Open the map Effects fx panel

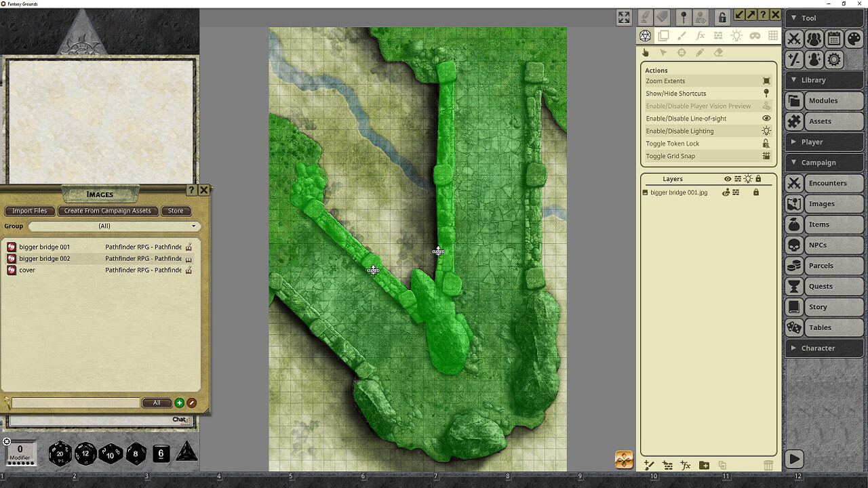click(701, 35)
